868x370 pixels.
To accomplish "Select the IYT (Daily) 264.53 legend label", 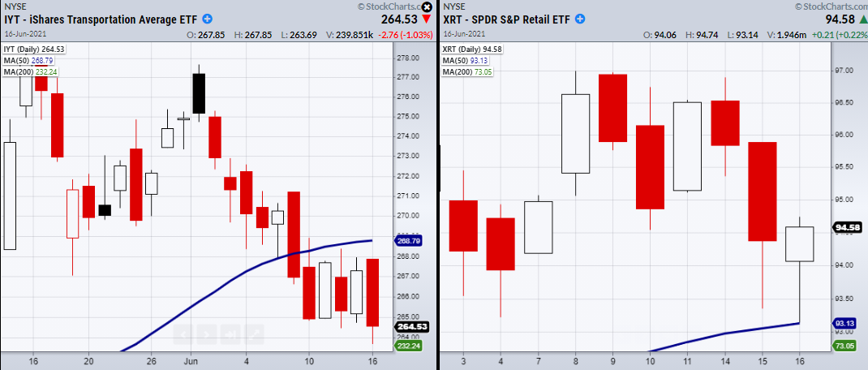I will click(x=36, y=49).
